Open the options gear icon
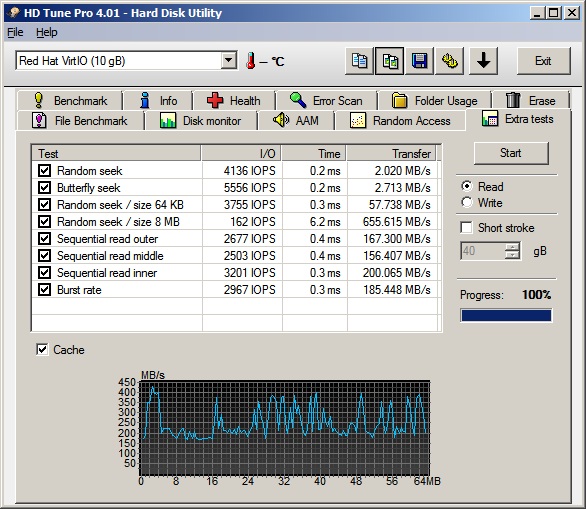Viewport: 586px width, 509px height. 450,61
